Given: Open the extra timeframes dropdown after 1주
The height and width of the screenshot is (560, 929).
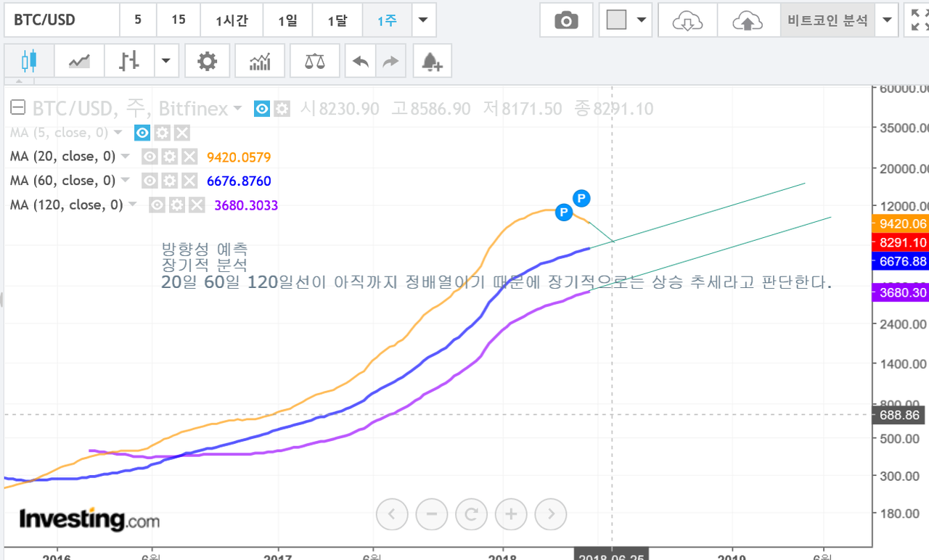Looking at the screenshot, I should tap(423, 20).
